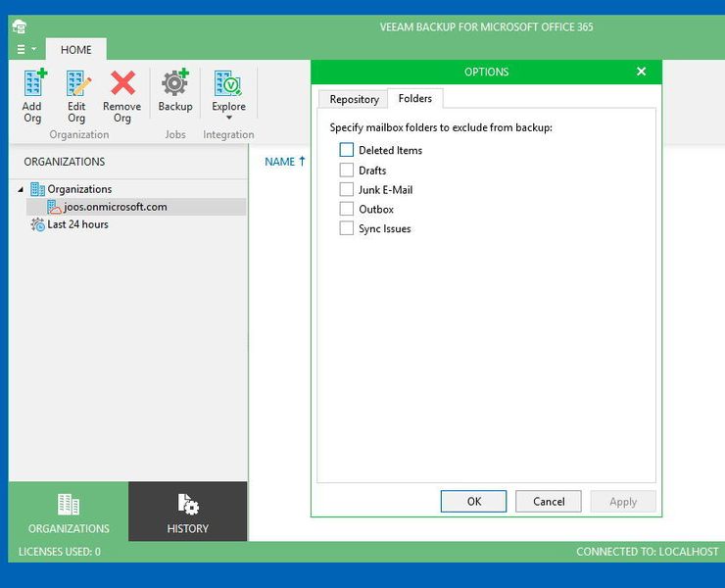725x588 pixels.
Task: Open the ORGANIZATIONS bottom navigation view
Action: [69, 512]
